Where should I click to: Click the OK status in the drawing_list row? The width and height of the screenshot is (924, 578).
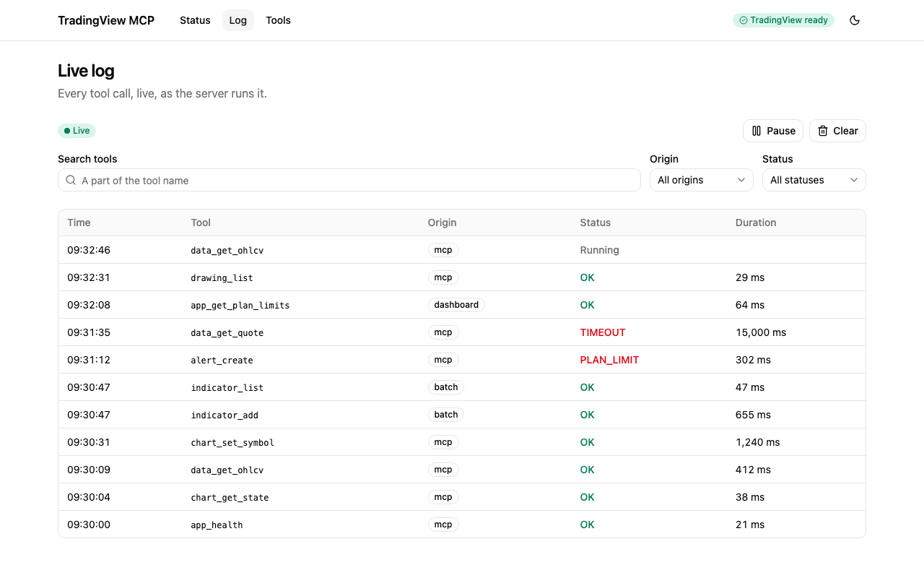point(588,277)
